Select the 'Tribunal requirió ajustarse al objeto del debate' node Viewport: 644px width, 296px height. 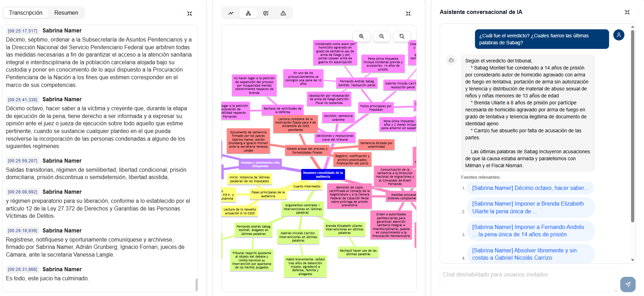(x=252, y=260)
